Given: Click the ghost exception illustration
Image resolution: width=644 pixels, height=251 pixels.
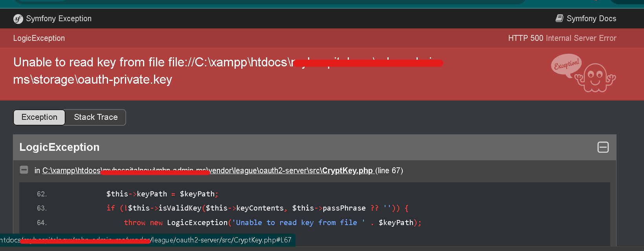Looking at the screenshot, I should coord(596,78).
